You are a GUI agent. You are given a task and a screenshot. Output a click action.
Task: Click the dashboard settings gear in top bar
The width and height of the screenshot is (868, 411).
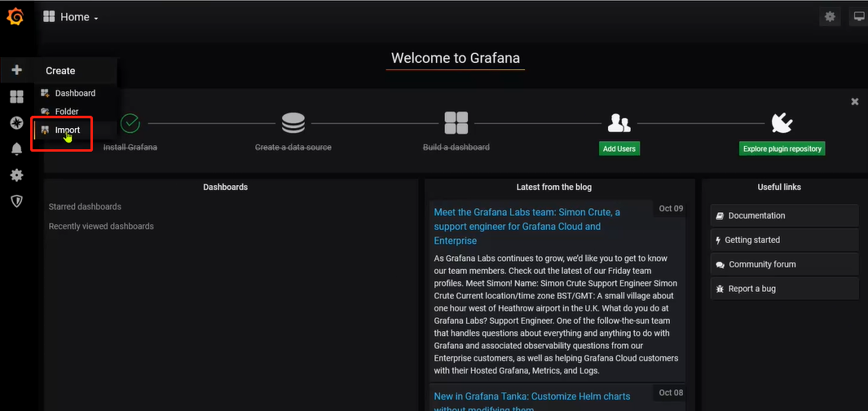830,16
